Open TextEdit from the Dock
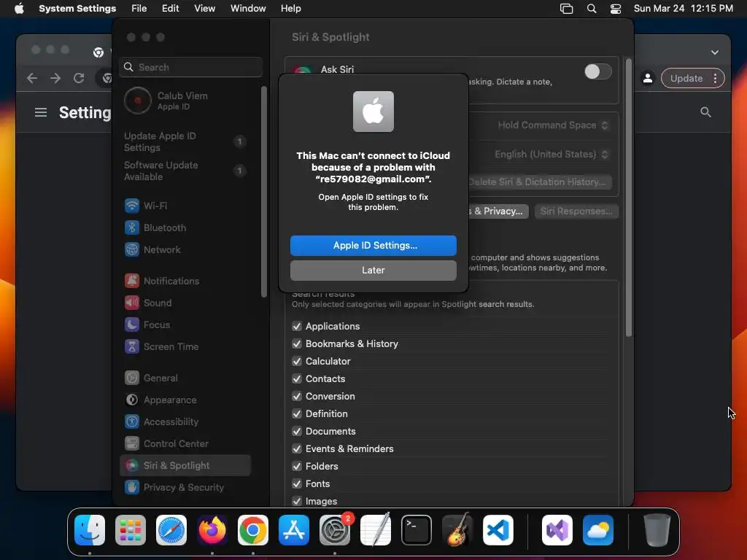 click(x=376, y=530)
